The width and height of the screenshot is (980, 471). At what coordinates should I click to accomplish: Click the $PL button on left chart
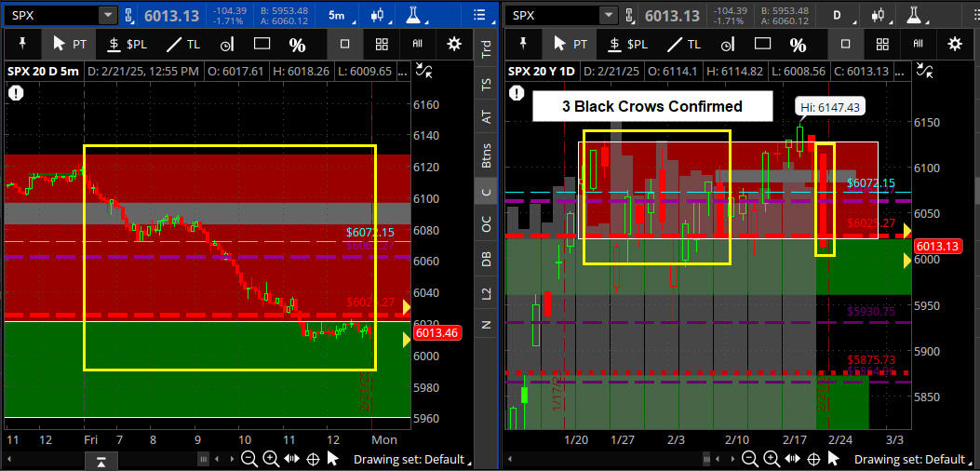[x=128, y=44]
